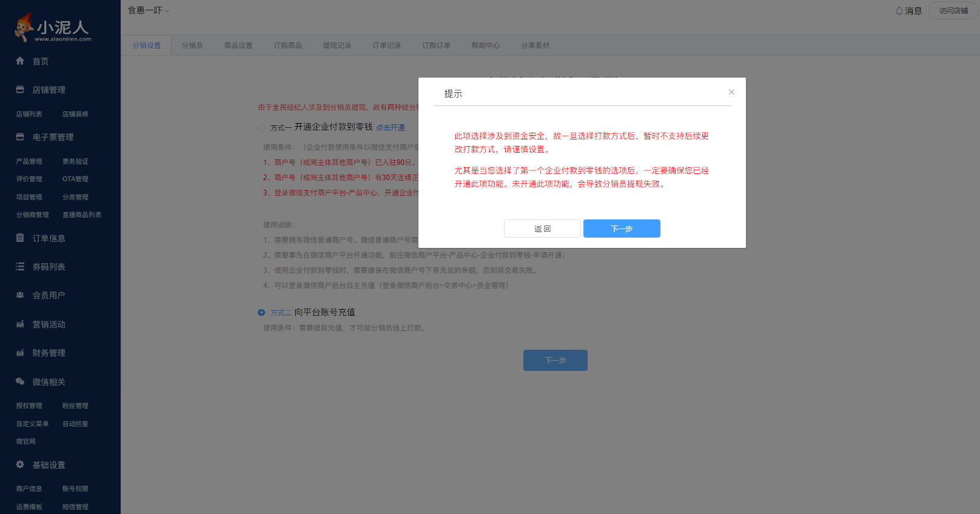The height and width of the screenshot is (514, 980).
Task: Click the member users icon
Action: click(20, 295)
